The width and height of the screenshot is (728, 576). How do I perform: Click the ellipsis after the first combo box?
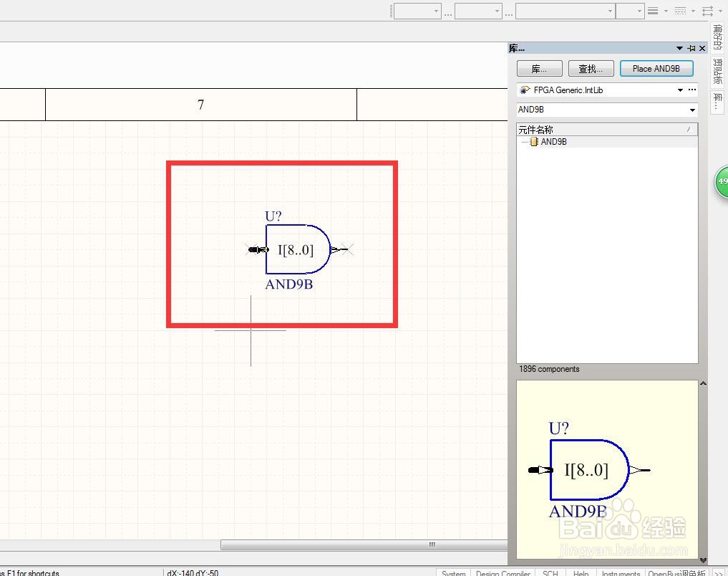pyautogui.click(x=448, y=15)
